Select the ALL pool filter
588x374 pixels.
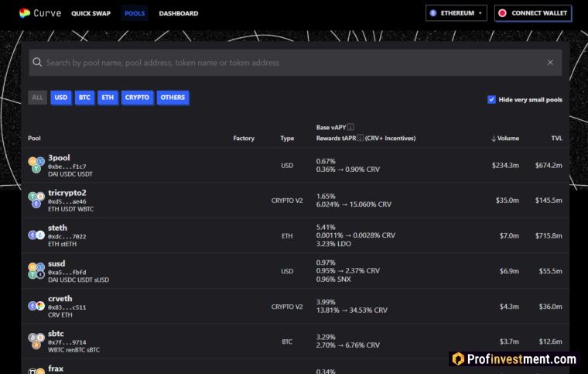[x=37, y=98]
